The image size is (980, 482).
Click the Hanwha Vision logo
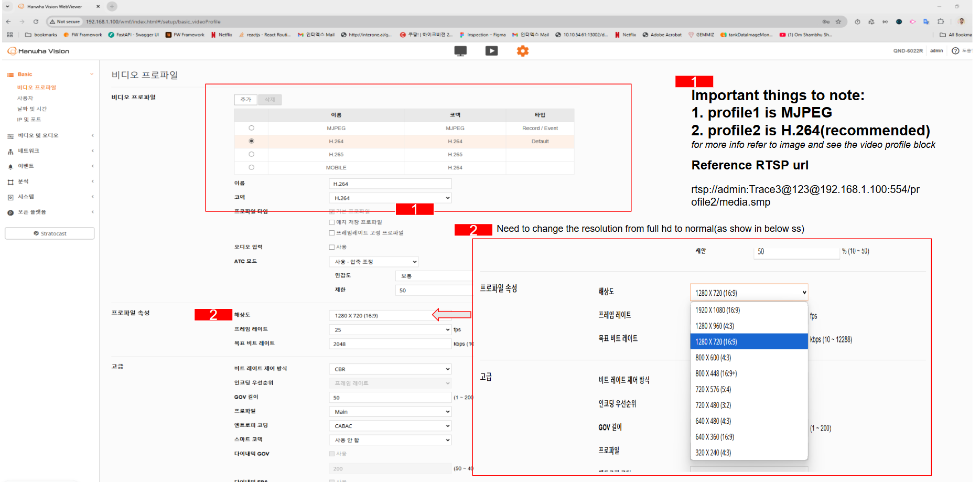[38, 51]
